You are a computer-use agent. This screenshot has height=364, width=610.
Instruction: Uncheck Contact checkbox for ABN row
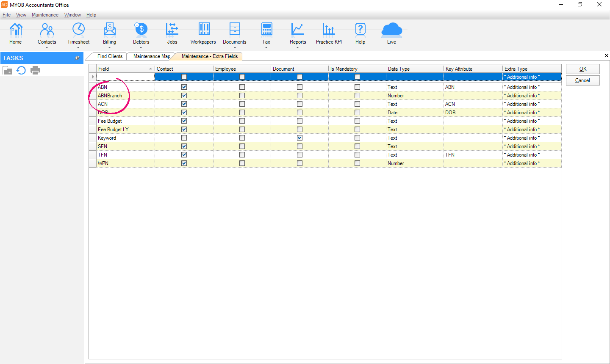(184, 87)
